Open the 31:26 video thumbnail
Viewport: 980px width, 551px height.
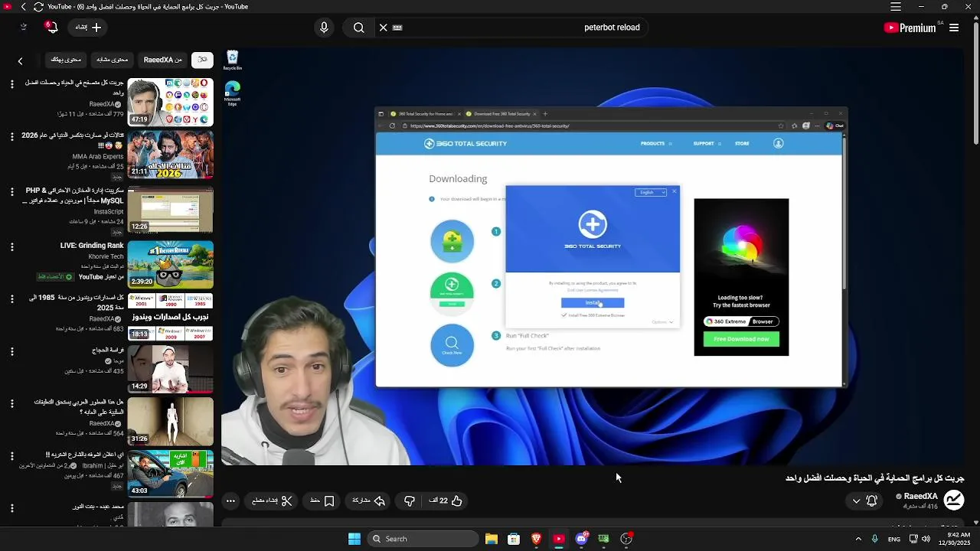[170, 422]
